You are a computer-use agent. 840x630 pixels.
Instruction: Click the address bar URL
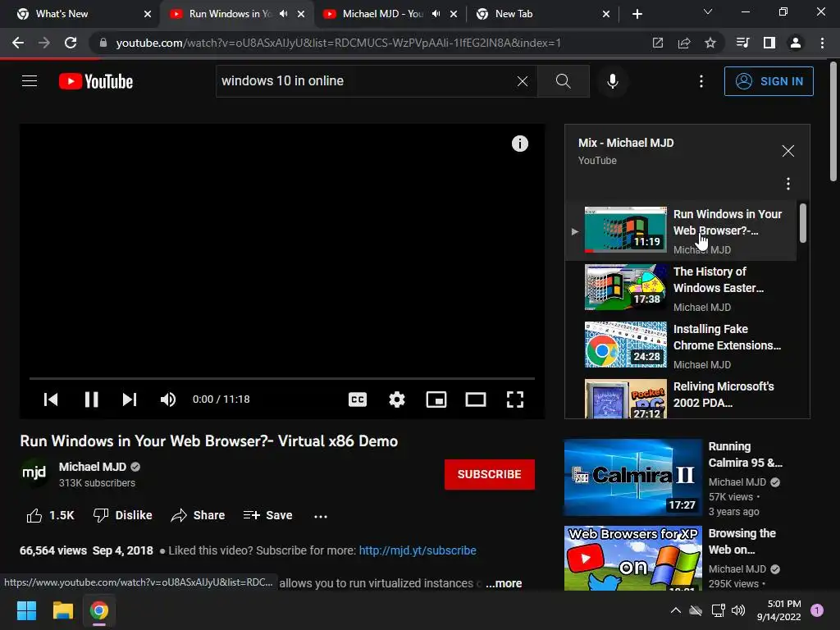[x=338, y=43]
